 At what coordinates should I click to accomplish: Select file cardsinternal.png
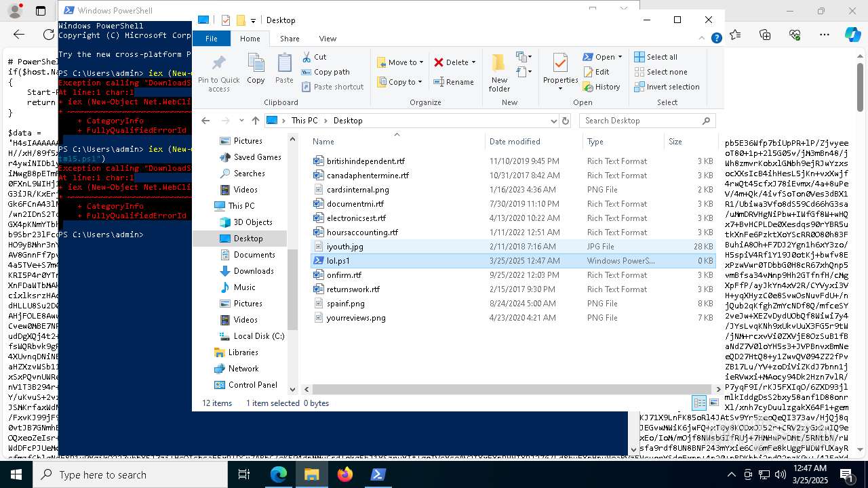[x=357, y=190]
